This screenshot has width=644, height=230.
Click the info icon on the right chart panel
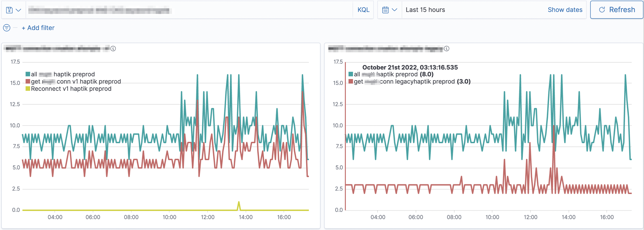pos(447,49)
